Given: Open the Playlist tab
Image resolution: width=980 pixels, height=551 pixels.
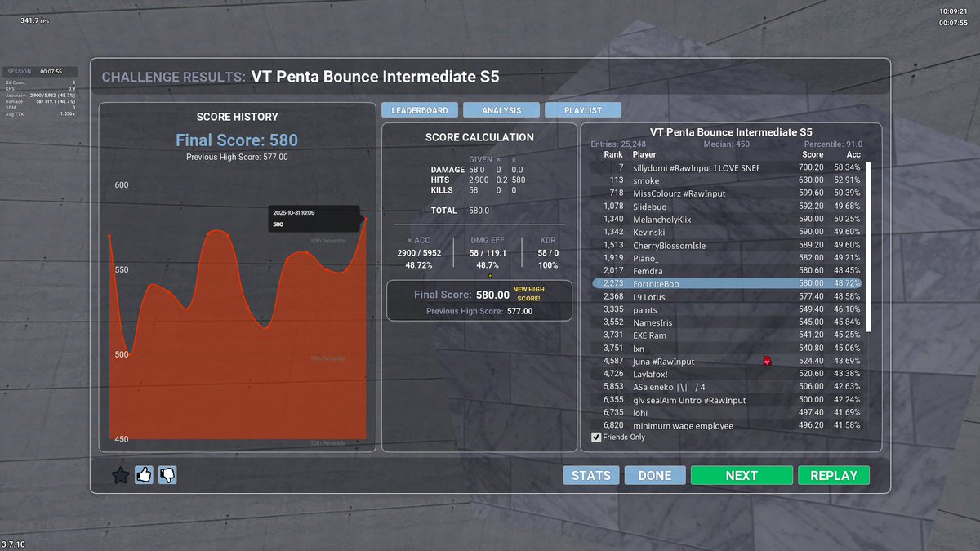Looking at the screenshot, I should 583,110.
